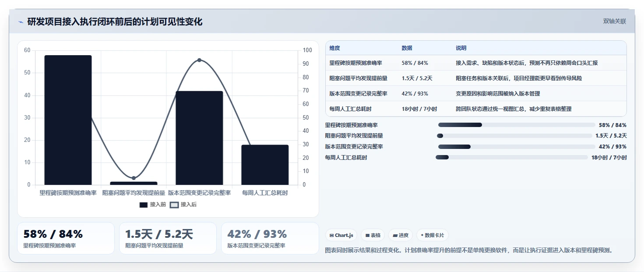Viewport: 644px width, 272px height.
Task: Click the 42% / 93% table cell
Action: [415, 94]
